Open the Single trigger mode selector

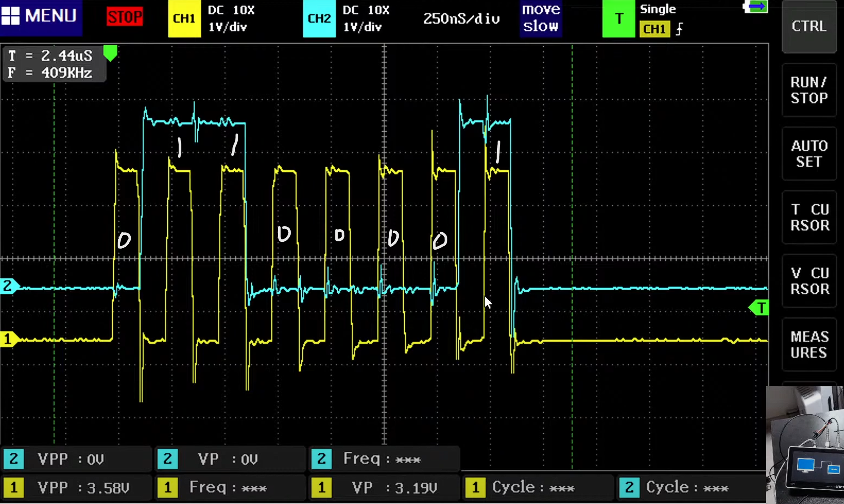click(x=658, y=9)
